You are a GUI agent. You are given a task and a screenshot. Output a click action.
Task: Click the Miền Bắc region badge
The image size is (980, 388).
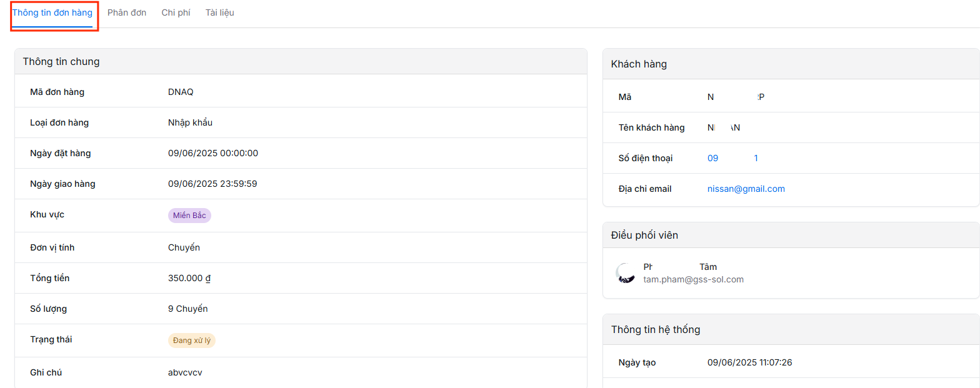click(189, 216)
